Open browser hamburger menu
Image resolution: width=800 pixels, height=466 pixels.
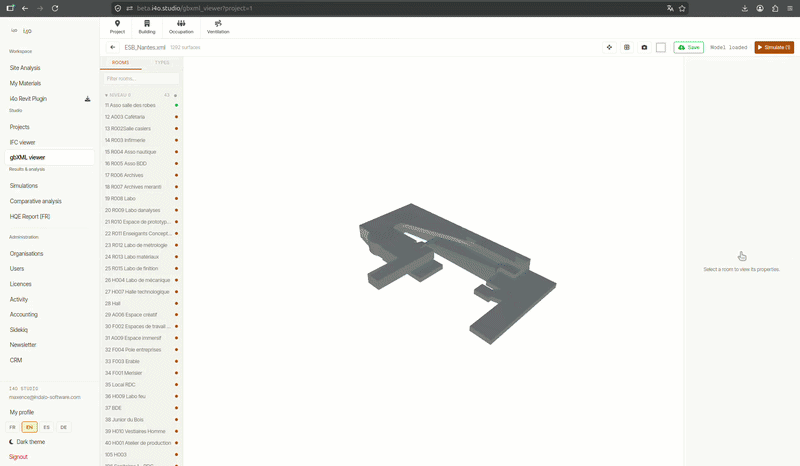(790, 8)
